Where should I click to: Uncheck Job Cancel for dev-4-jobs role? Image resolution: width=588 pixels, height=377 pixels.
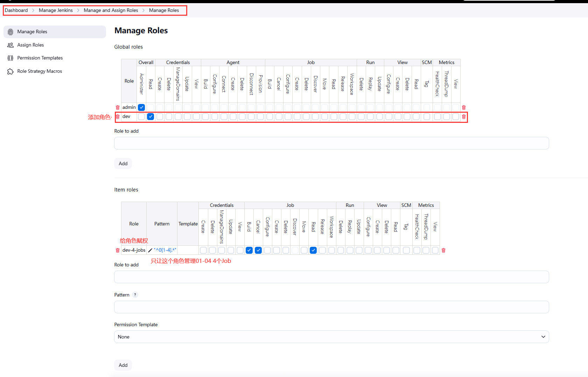pos(258,250)
